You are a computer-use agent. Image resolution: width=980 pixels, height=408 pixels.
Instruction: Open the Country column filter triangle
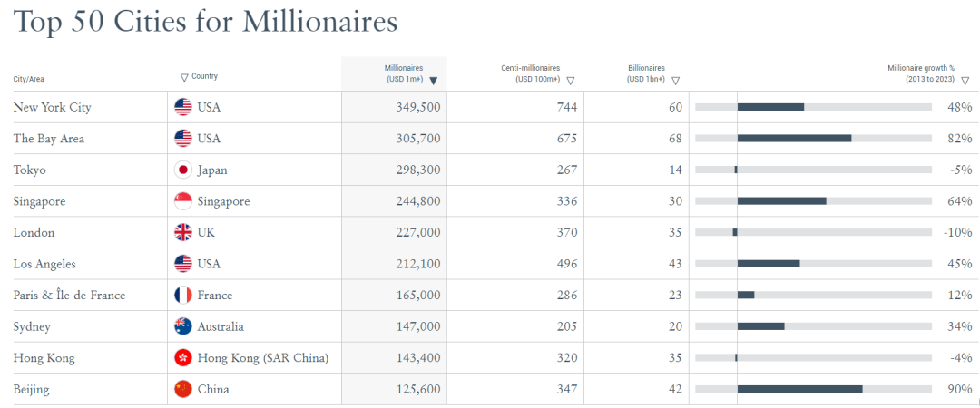[184, 77]
